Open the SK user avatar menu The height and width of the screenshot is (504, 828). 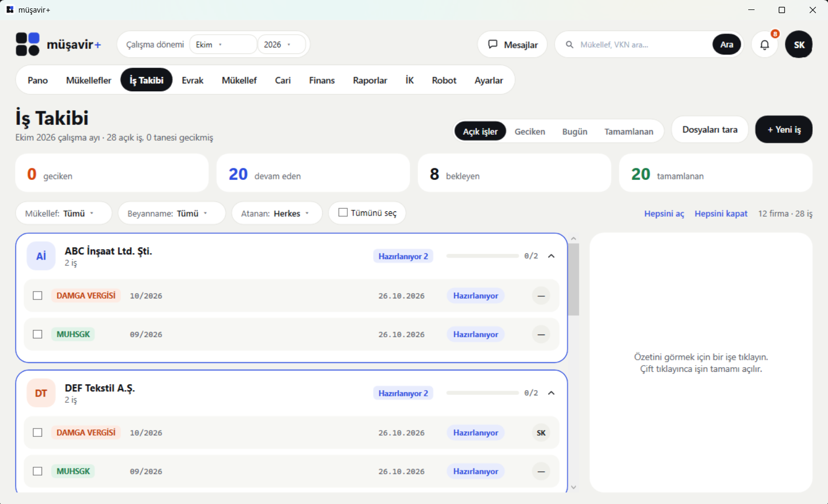coord(799,45)
